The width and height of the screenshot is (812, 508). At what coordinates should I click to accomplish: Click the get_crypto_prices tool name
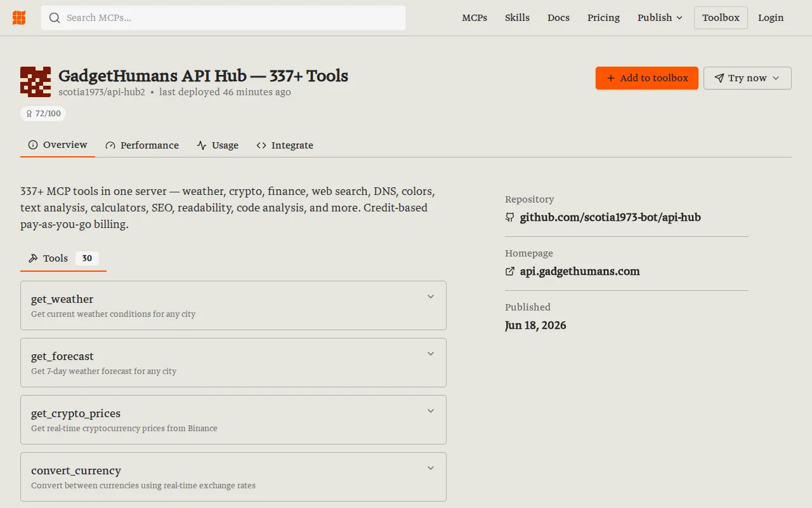coord(75,413)
